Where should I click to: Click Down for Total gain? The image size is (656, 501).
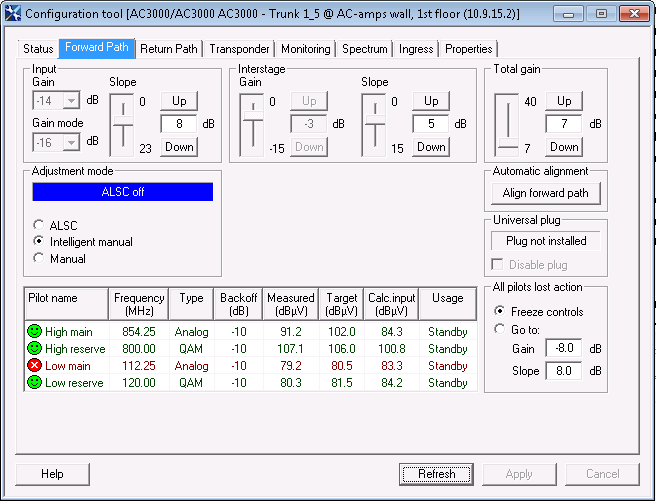[564, 147]
